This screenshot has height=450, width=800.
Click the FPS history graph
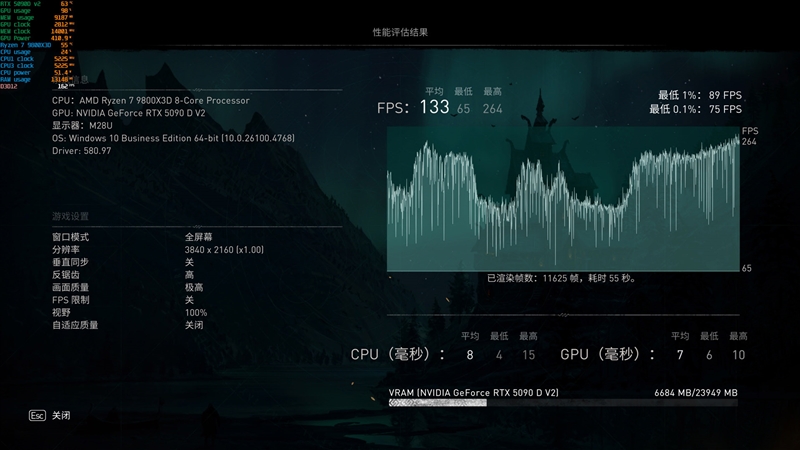click(x=563, y=199)
